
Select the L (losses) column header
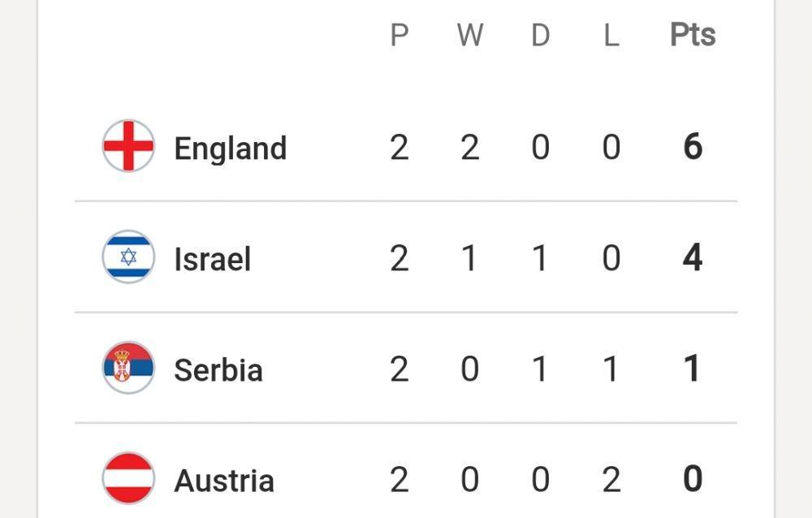(611, 35)
